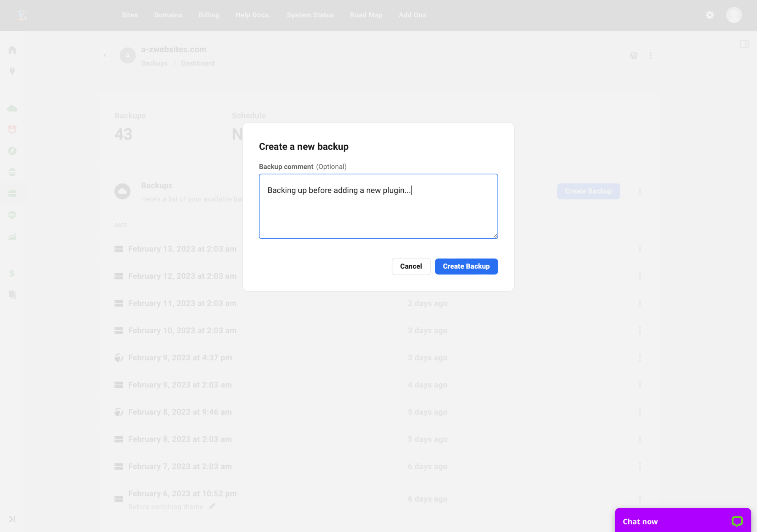This screenshot has width=757, height=532.
Task: Go to Billing in top navigation
Action: (x=209, y=15)
